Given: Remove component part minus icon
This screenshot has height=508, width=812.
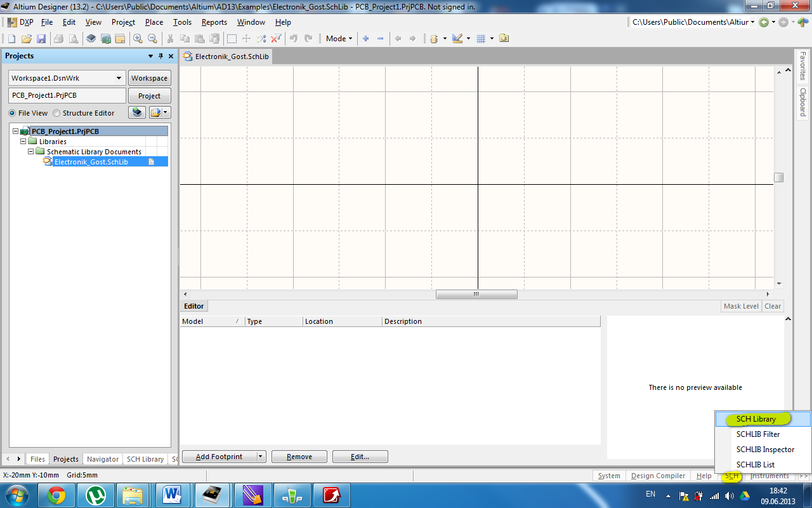Looking at the screenshot, I should [380, 39].
